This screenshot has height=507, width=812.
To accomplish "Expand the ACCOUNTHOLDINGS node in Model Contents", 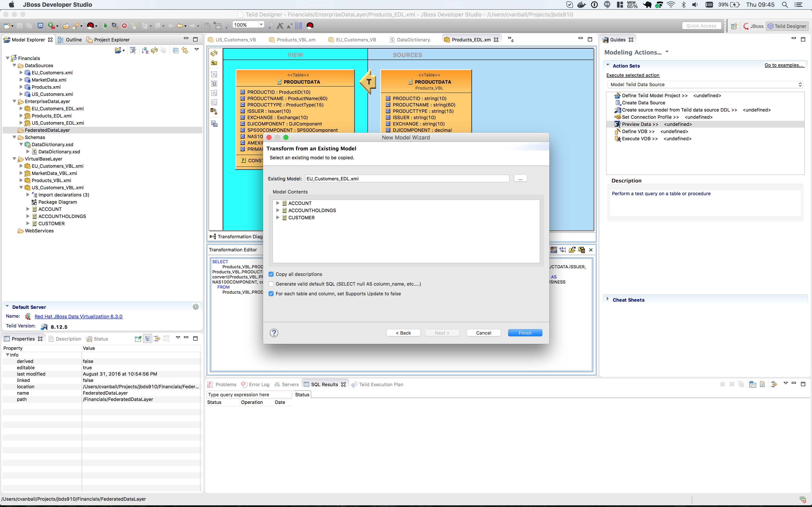I will [277, 210].
